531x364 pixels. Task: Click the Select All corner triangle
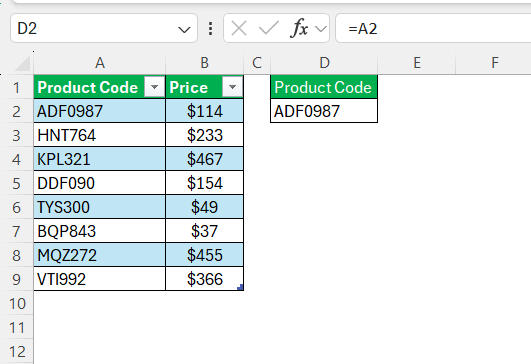[x=22, y=63]
